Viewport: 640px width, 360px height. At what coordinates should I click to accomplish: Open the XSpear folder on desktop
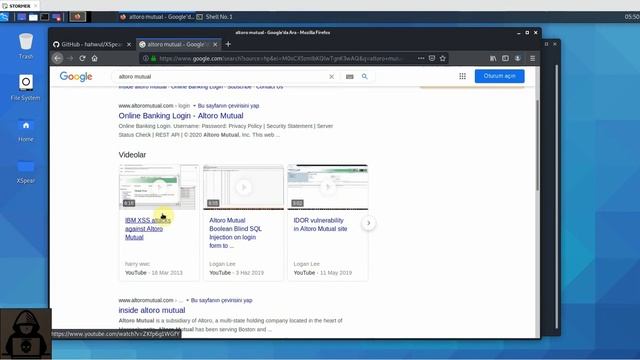pyautogui.click(x=26, y=171)
